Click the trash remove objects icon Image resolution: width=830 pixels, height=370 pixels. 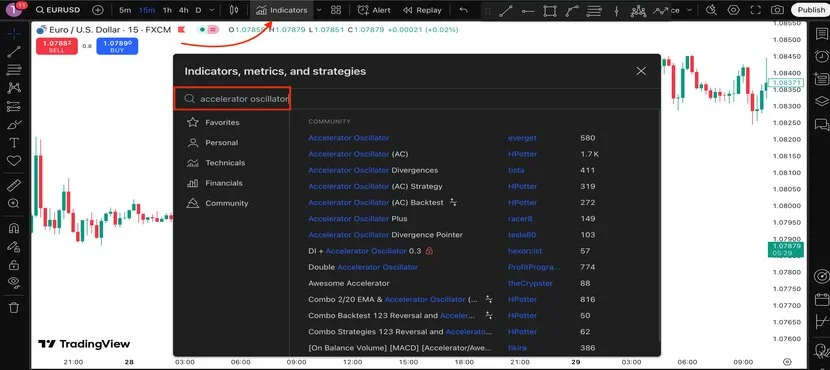point(14,307)
